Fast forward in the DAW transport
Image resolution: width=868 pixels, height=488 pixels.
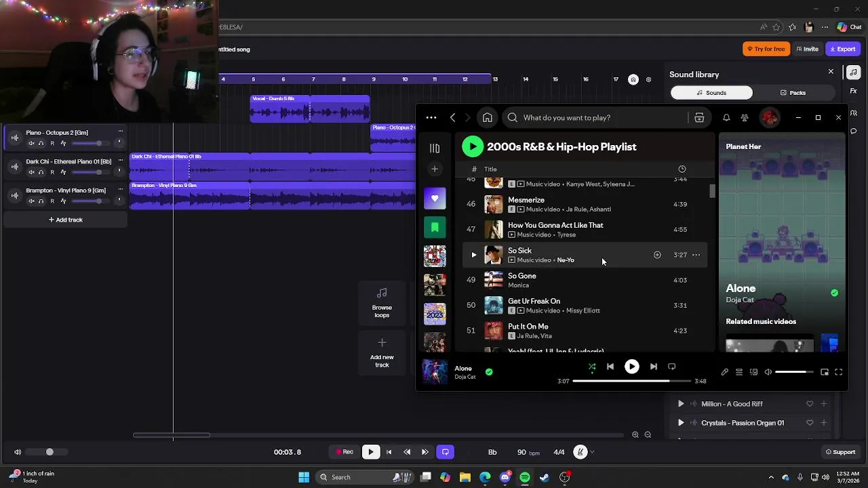(425, 452)
